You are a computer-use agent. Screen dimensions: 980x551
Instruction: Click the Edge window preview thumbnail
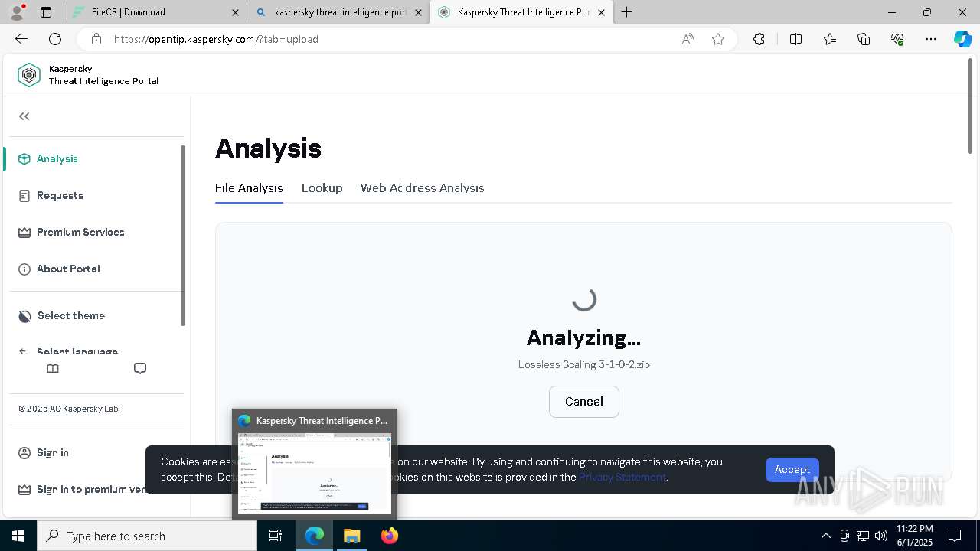tap(315, 472)
